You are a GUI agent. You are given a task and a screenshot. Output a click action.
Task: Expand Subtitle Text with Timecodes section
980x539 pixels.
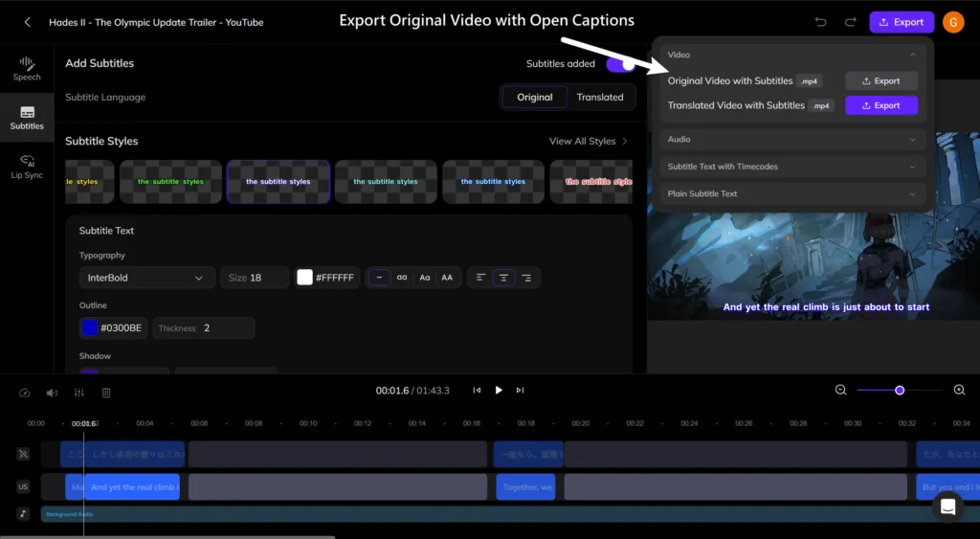(791, 167)
